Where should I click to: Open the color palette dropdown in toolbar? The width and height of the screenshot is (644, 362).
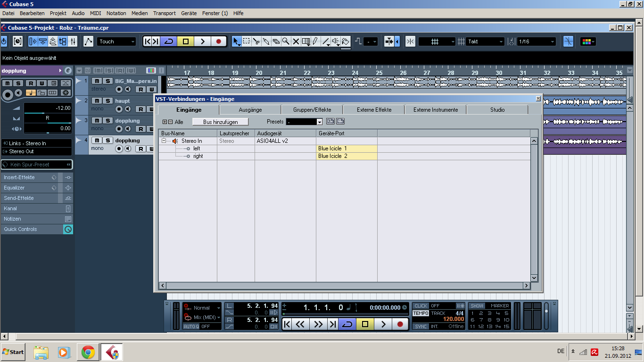tap(588, 41)
